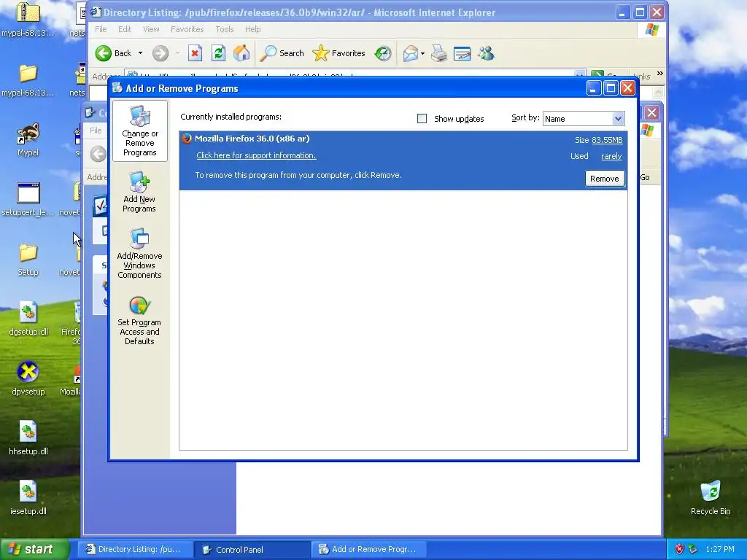The height and width of the screenshot is (560, 747).
Task: Select setupcert_le desktop icon
Action: pos(28,200)
